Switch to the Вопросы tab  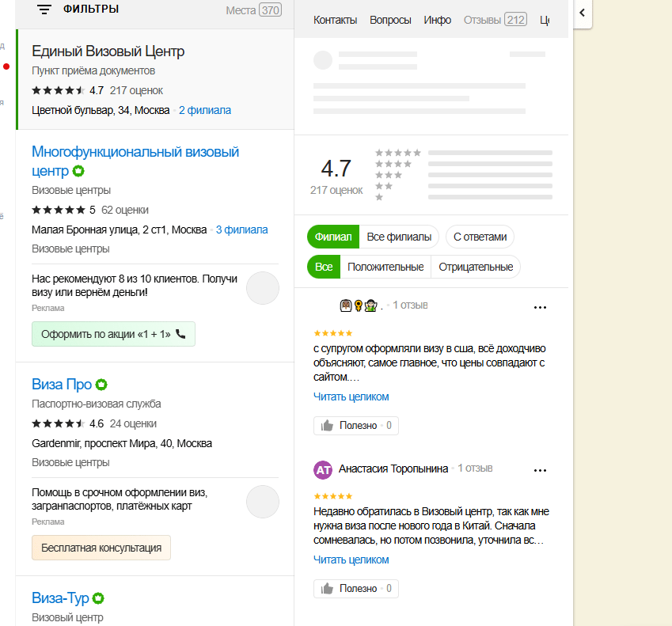(390, 20)
